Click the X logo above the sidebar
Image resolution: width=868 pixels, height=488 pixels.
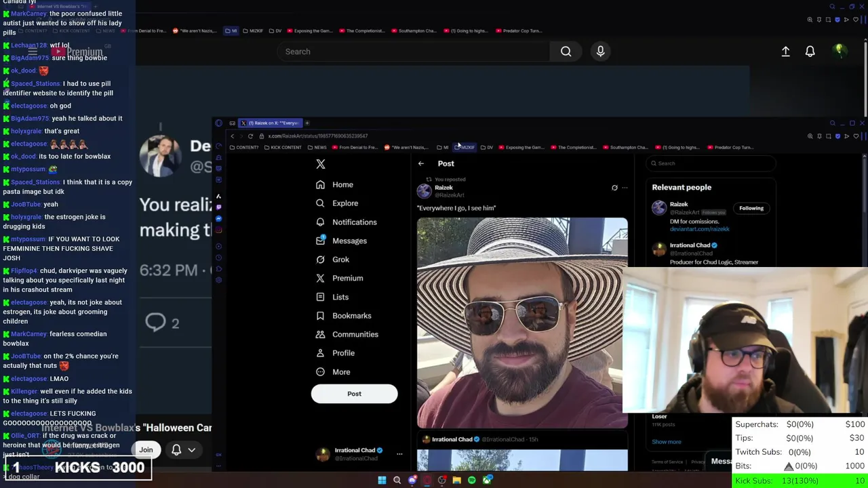tap(321, 164)
